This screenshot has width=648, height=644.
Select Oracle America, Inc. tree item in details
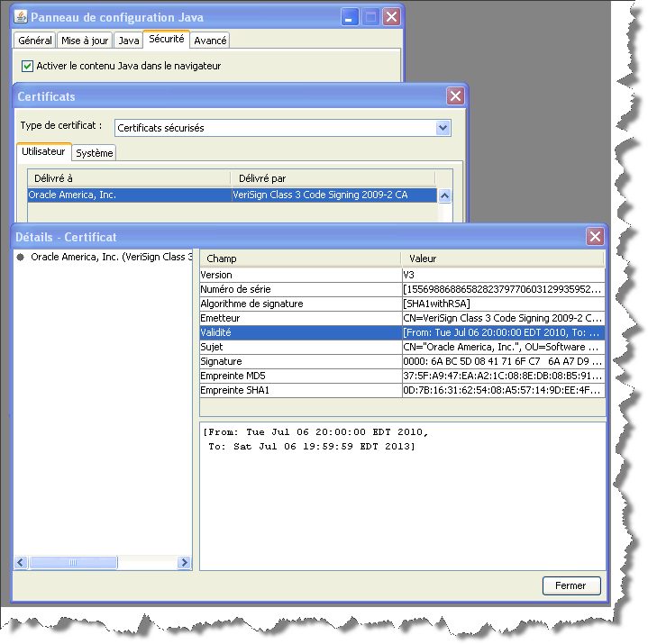click(112, 257)
